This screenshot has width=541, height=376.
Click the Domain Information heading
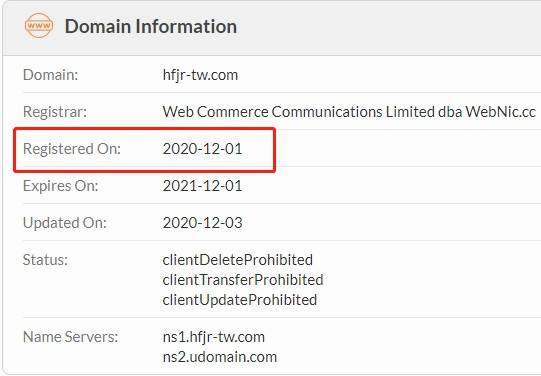pyautogui.click(x=151, y=27)
